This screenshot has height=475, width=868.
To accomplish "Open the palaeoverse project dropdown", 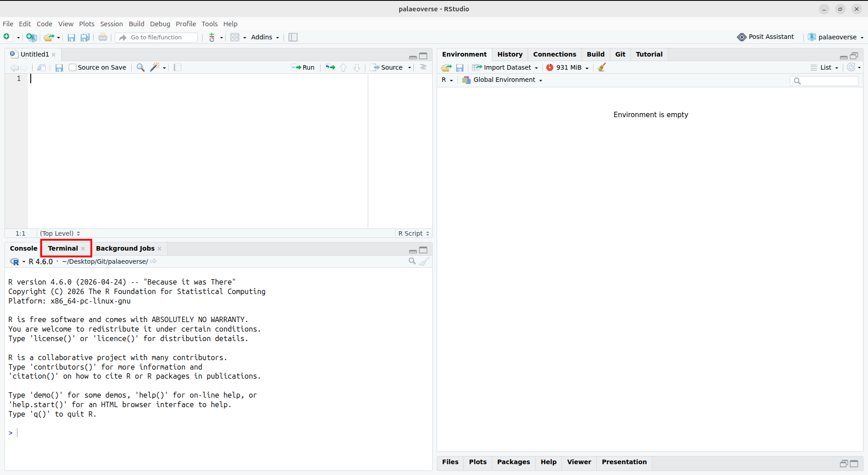I will (x=836, y=37).
